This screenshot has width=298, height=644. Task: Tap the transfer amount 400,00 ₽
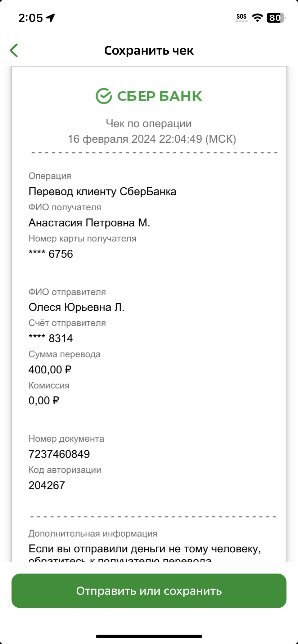50,369
